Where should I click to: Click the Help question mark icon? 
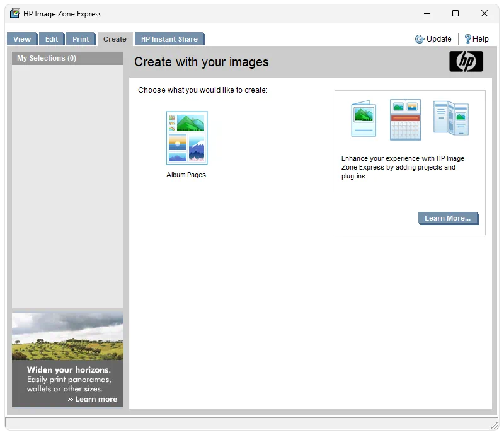pyautogui.click(x=467, y=39)
